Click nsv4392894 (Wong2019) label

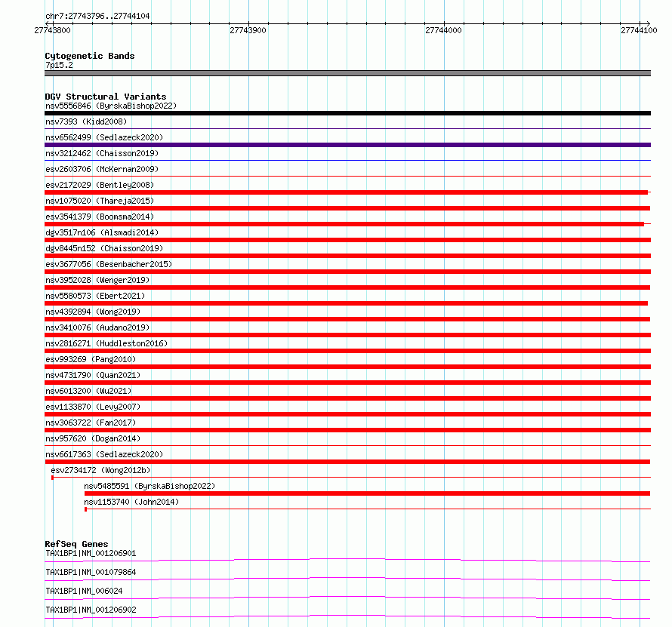93,312
